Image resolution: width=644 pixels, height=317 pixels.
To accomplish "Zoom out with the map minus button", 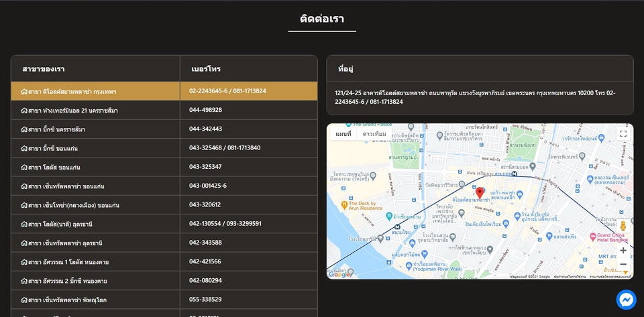I will click(623, 264).
